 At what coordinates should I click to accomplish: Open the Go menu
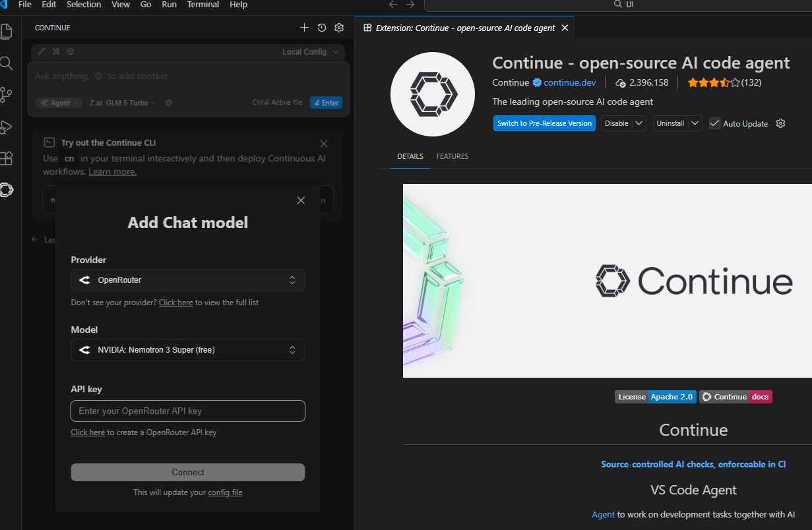click(146, 5)
